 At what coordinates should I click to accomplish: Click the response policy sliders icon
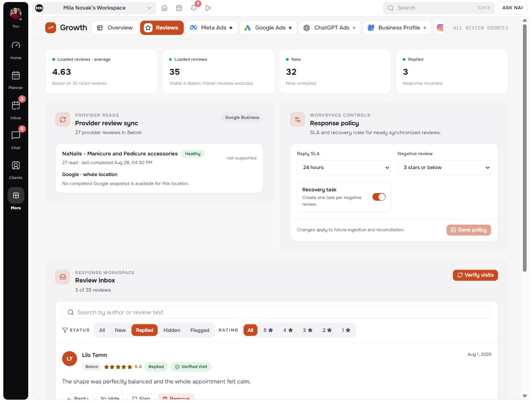(x=298, y=120)
